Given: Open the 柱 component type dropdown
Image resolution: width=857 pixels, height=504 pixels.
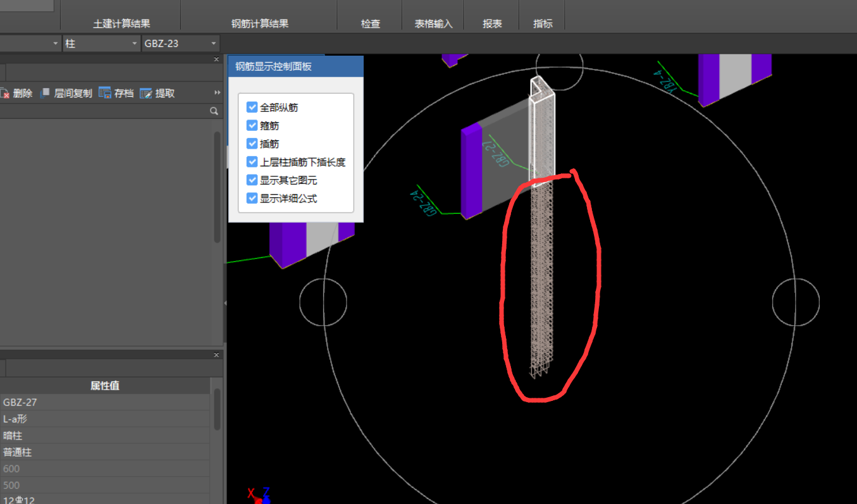Looking at the screenshot, I should 101,44.
